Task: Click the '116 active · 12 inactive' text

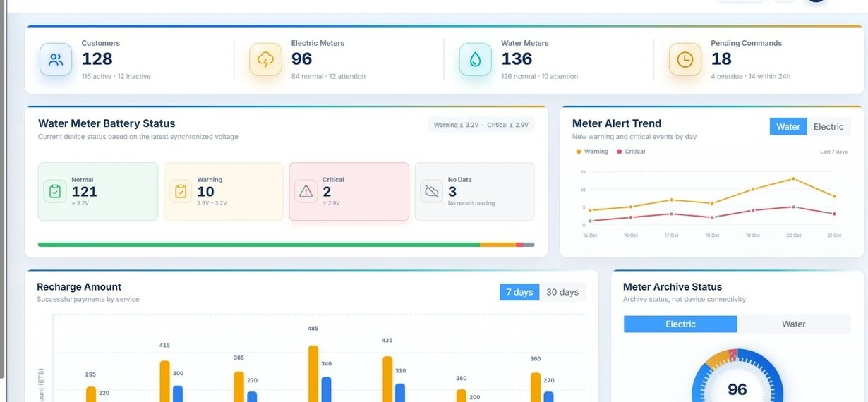Action: tap(116, 76)
